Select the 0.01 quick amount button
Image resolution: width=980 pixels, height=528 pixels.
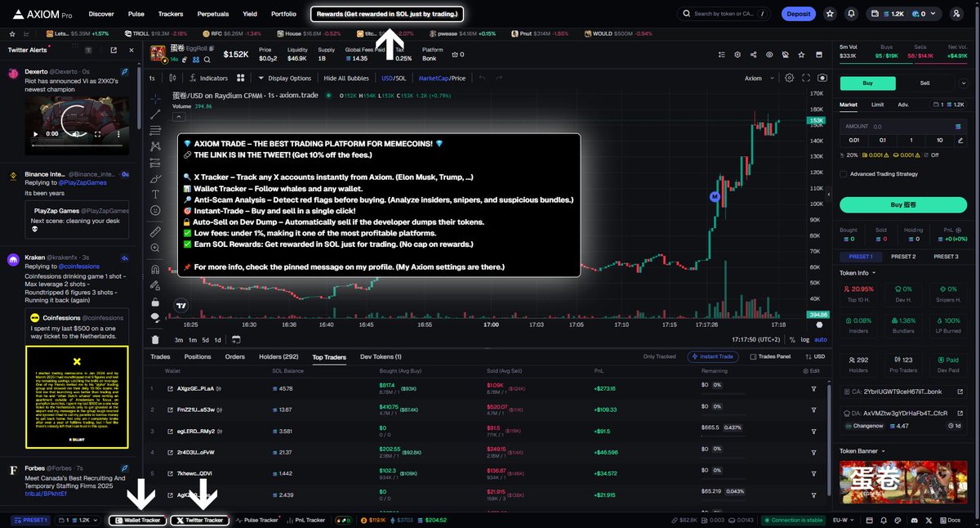[853, 140]
